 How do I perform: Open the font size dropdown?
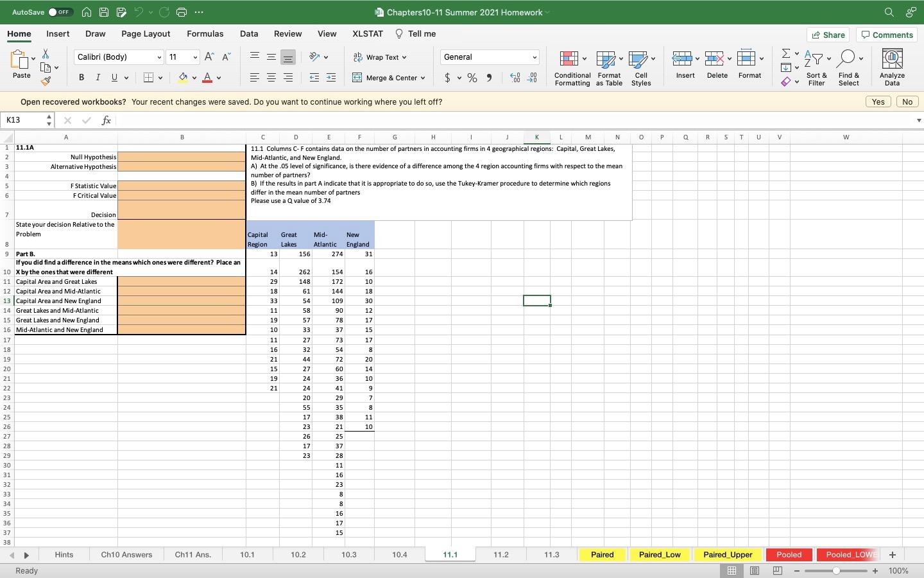pyautogui.click(x=195, y=57)
